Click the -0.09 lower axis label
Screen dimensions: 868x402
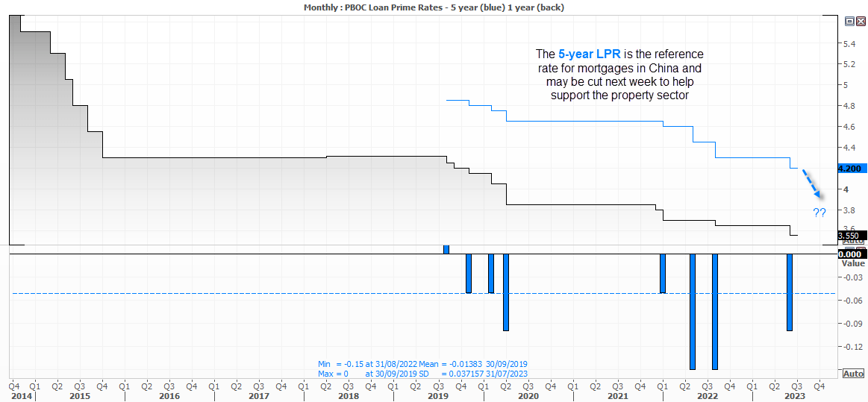[852, 324]
